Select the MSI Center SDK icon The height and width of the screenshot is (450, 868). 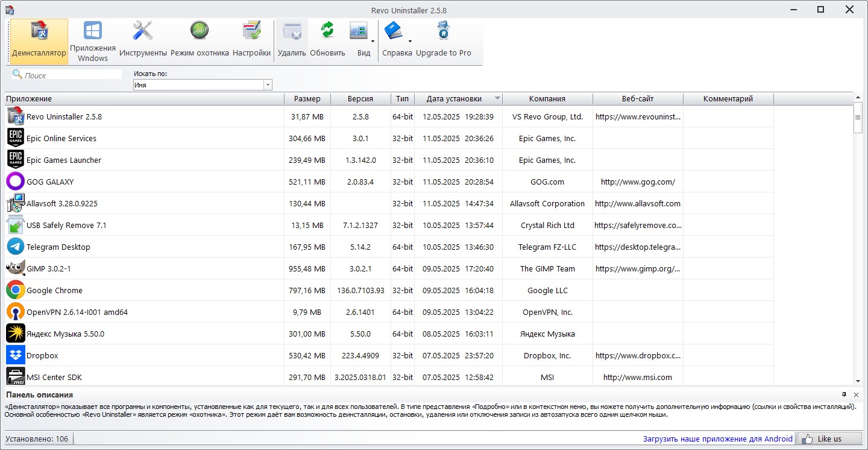click(16, 377)
